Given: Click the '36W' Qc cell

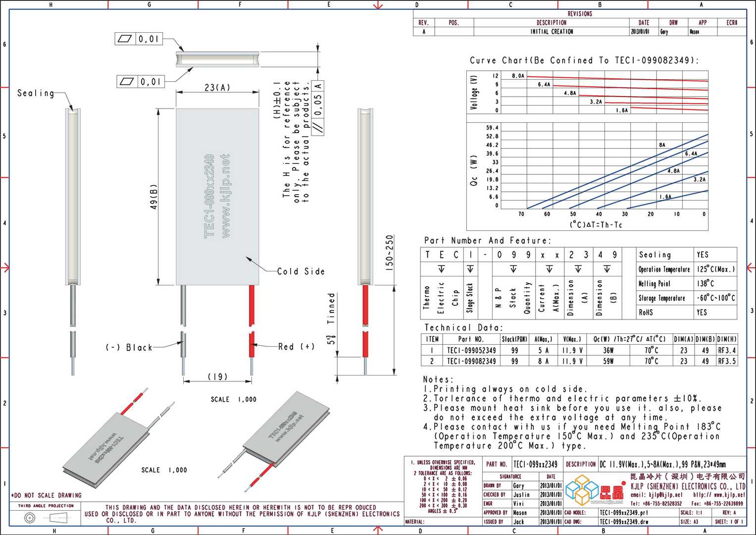Looking at the screenshot, I should (608, 350).
